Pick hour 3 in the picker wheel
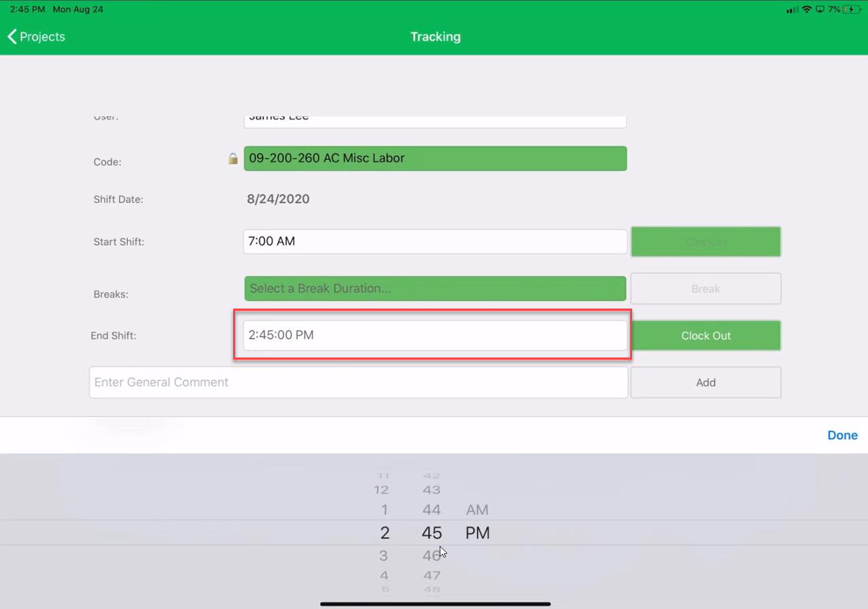This screenshot has height=609, width=868. click(x=383, y=556)
